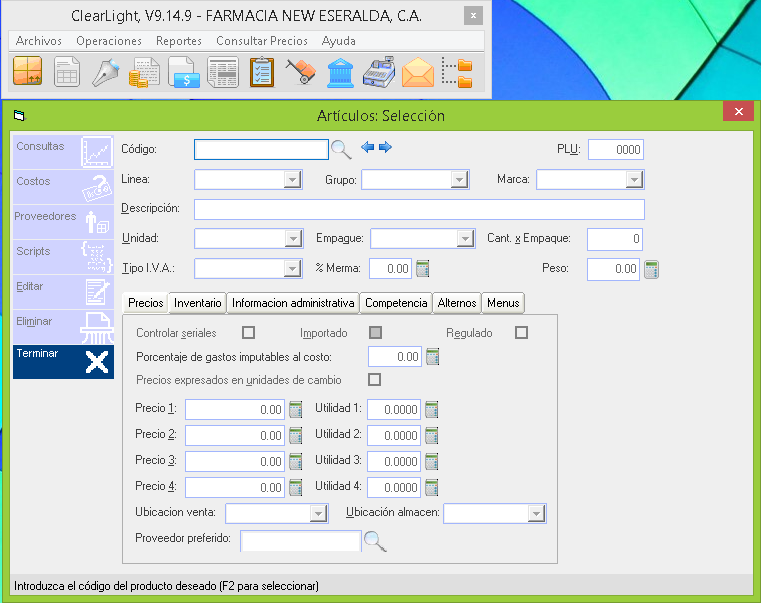The width and height of the screenshot is (761, 603).
Task: Go to next article with right arrow
Action: (385, 147)
